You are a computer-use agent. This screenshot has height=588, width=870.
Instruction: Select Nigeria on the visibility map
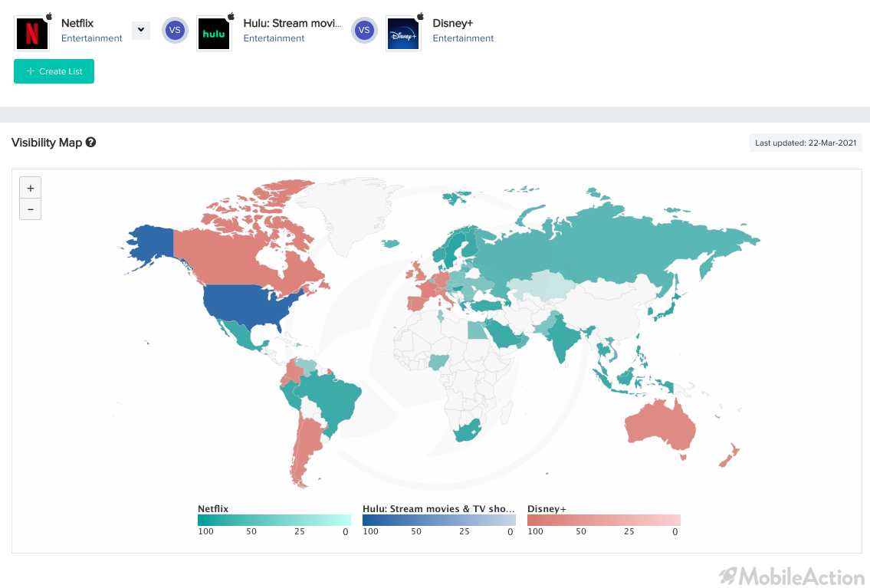pyautogui.click(x=438, y=363)
